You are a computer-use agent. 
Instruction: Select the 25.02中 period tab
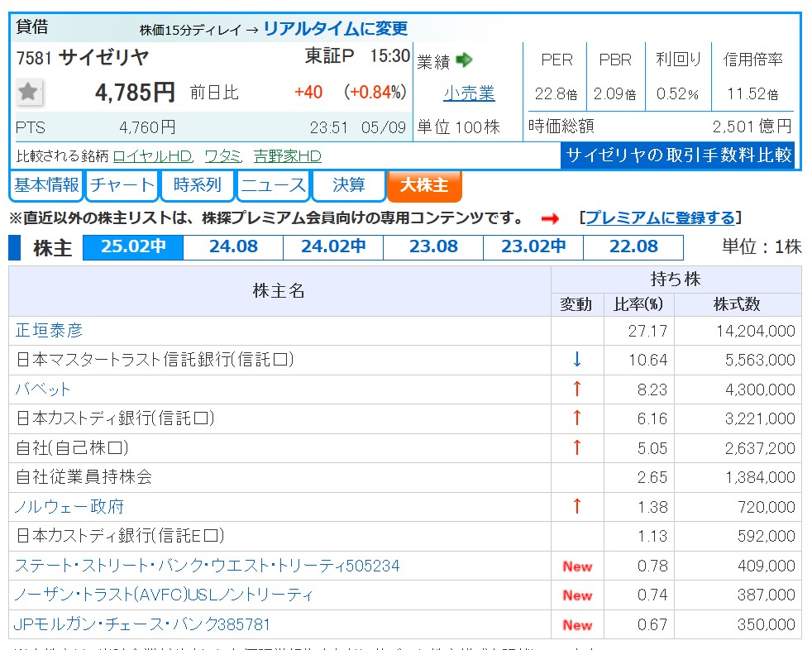pyautogui.click(x=133, y=247)
